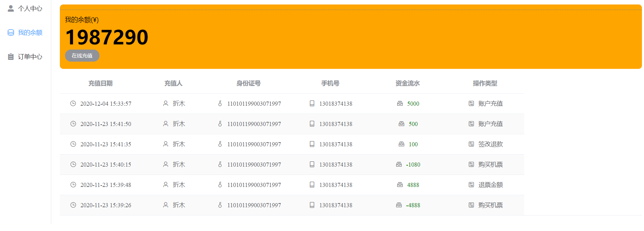644x231 pixels.
Task: Go to 订单中心 in the sidebar
Action: point(30,56)
